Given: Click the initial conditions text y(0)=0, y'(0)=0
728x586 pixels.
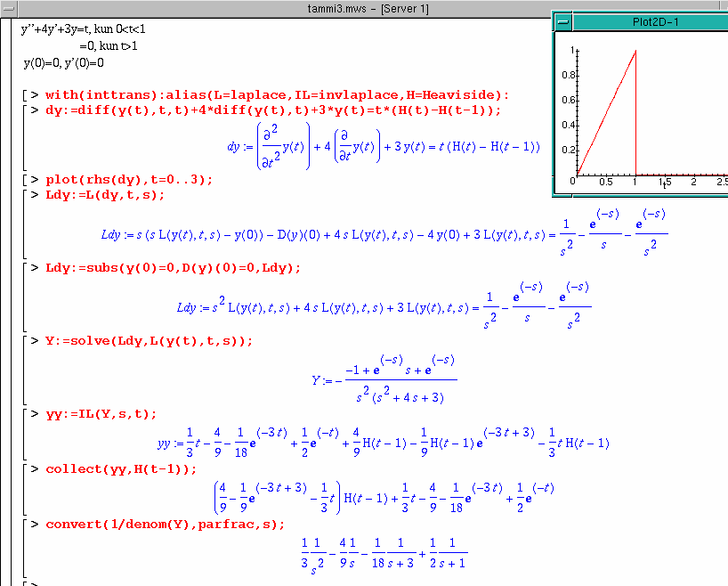Looking at the screenshot, I should pyautogui.click(x=64, y=63).
